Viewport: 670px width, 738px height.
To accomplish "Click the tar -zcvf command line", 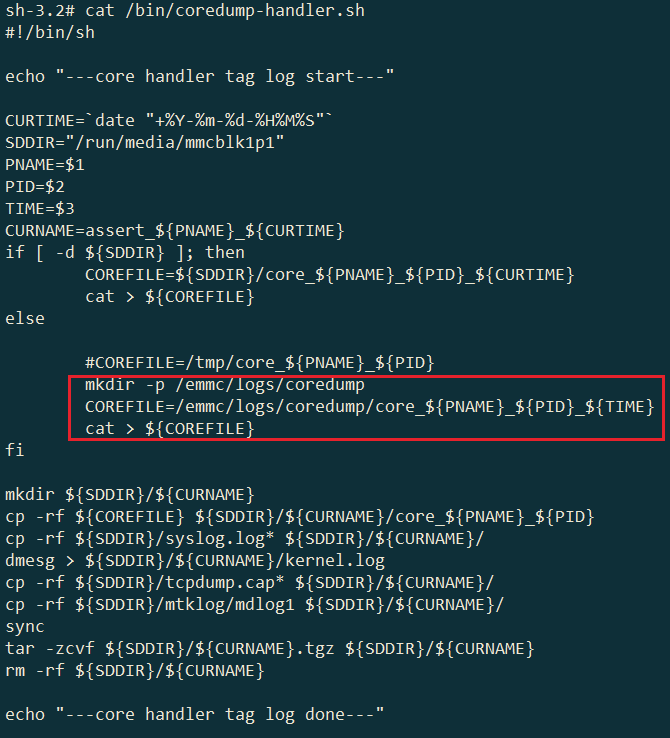I will (270, 649).
